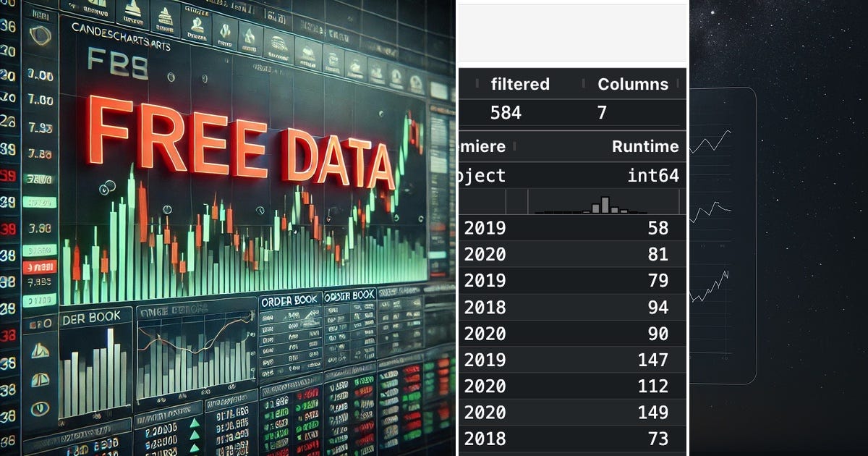Click the 2020 cell in the row with runtime 112
Screen dimensions: 868x456
coord(485,387)
